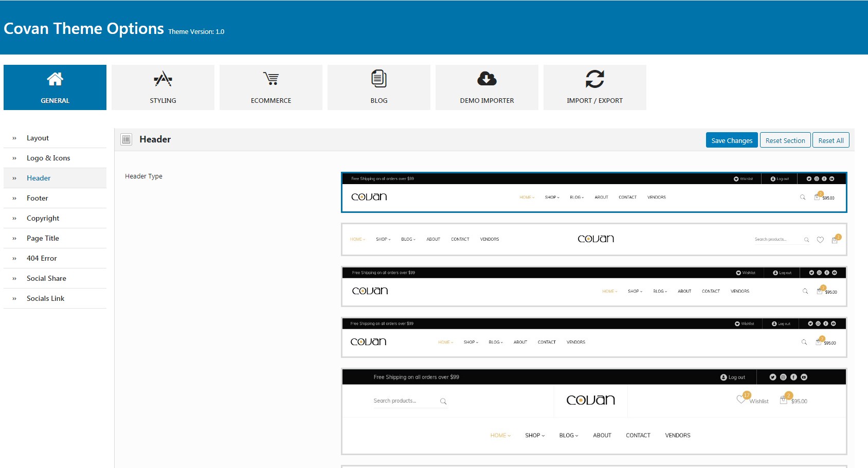Click the Reset All button
This screenshot has height=468, width=868.
click(831, 140)
